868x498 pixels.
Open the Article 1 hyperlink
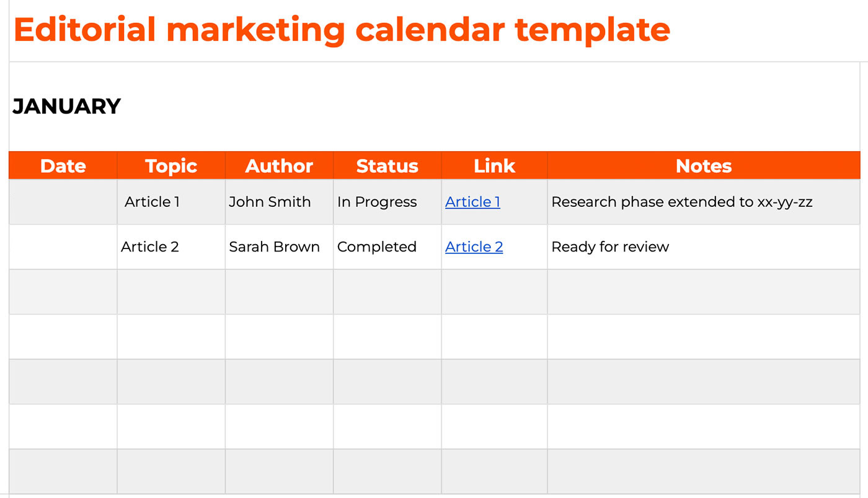pos(472,202)
